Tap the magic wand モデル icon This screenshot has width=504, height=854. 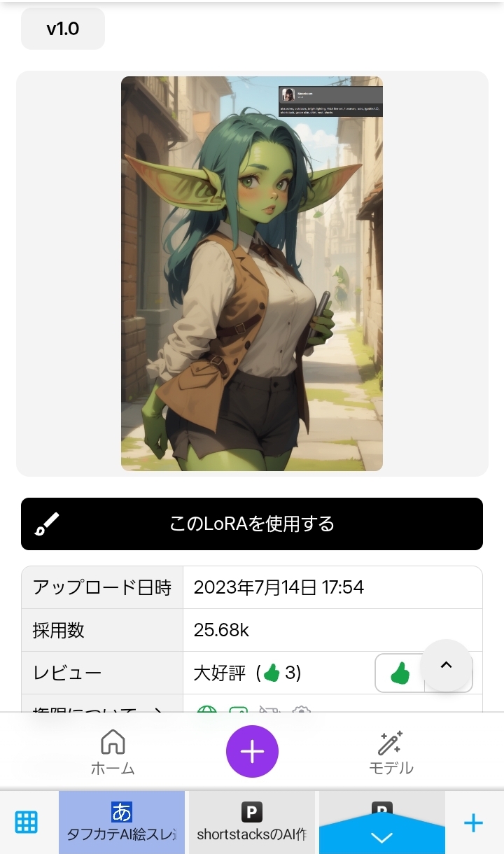[391, 743]
